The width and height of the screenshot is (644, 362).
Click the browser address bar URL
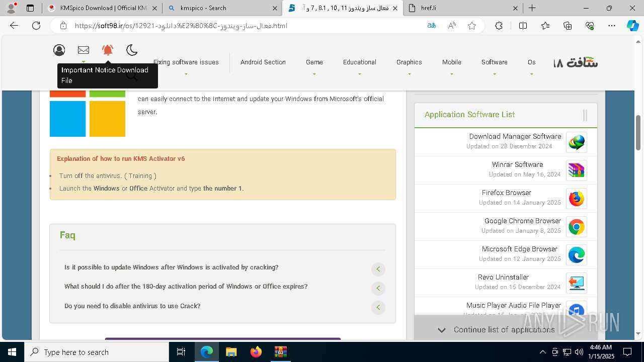point(181,26)
